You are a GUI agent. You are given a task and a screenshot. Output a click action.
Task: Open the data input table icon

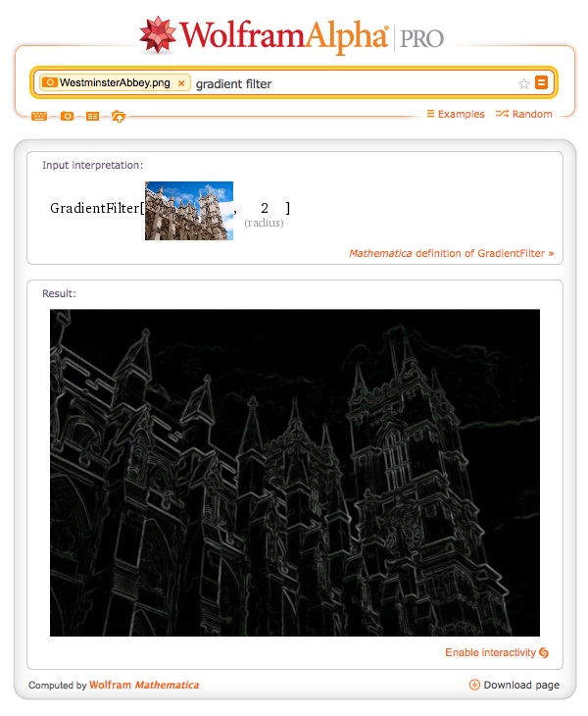click(x=92, y=116)
